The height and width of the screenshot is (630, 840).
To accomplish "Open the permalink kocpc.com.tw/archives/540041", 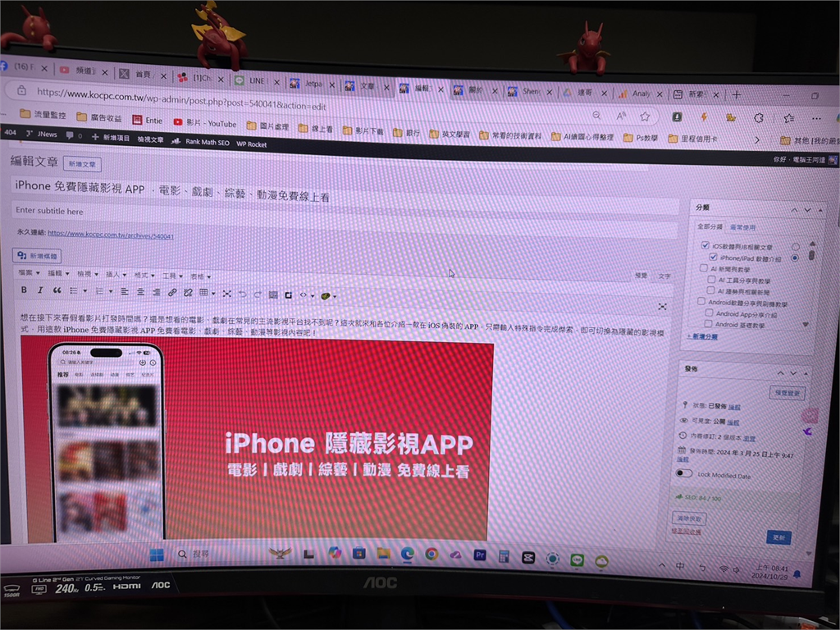I will (111, 234).
